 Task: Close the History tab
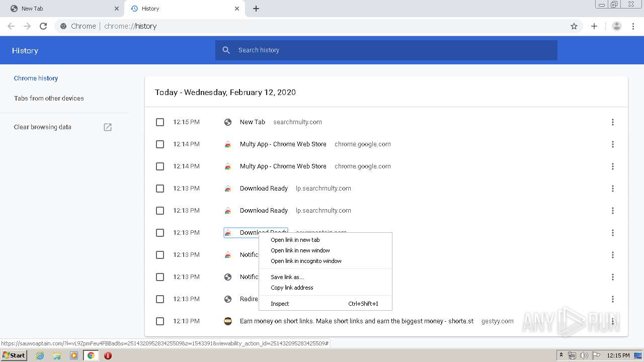coord(237,9)
